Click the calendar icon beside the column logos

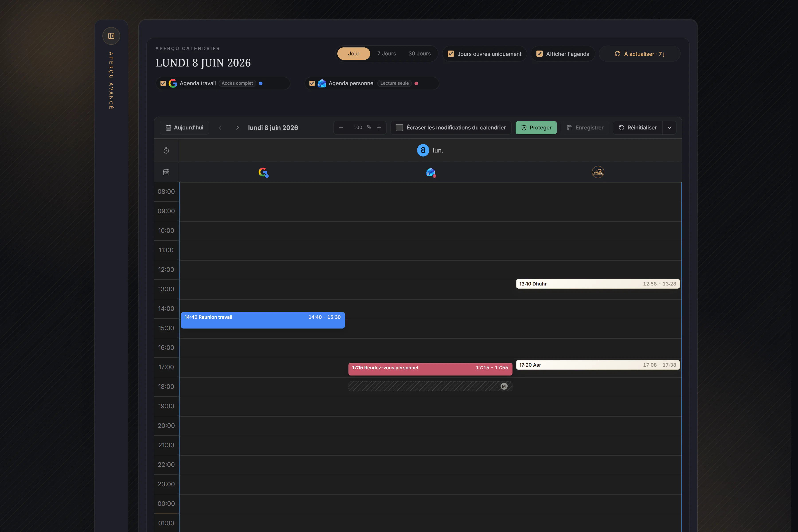coord(166,172)
